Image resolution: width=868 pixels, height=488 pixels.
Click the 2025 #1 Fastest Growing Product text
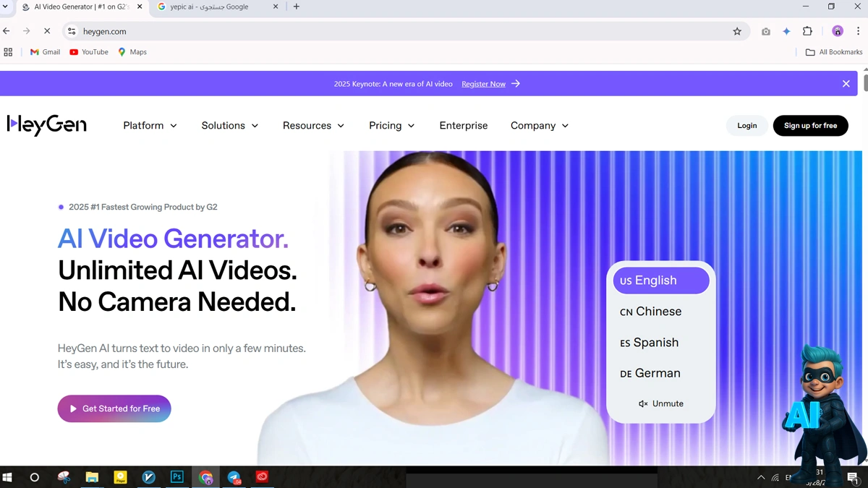pos(143,207)
